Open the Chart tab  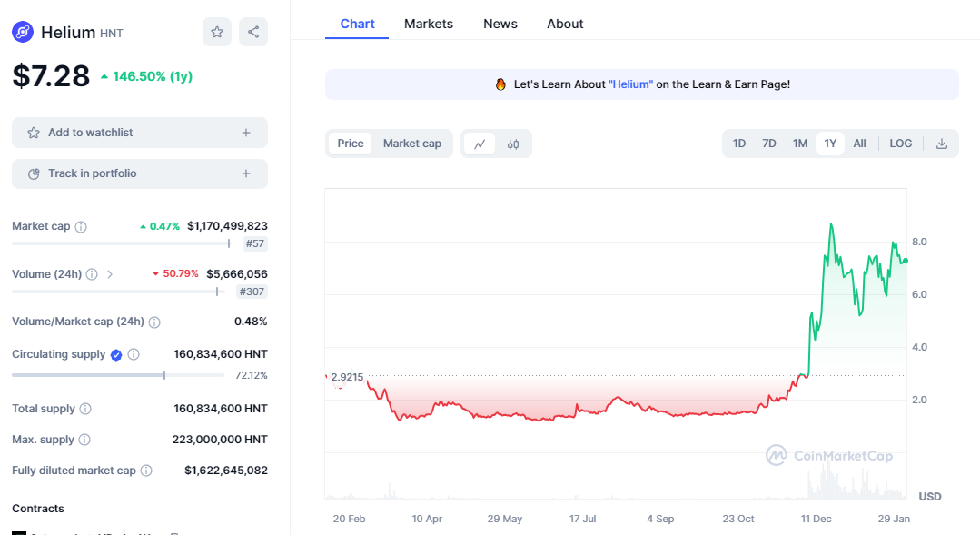coord(357,24)
